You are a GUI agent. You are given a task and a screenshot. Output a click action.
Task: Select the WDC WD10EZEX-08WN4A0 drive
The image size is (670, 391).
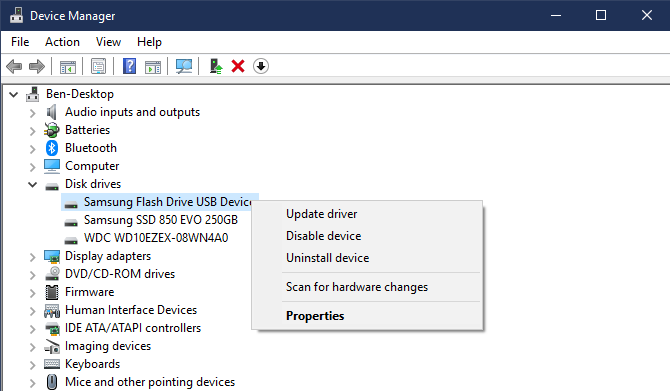(x=156, y=238)
